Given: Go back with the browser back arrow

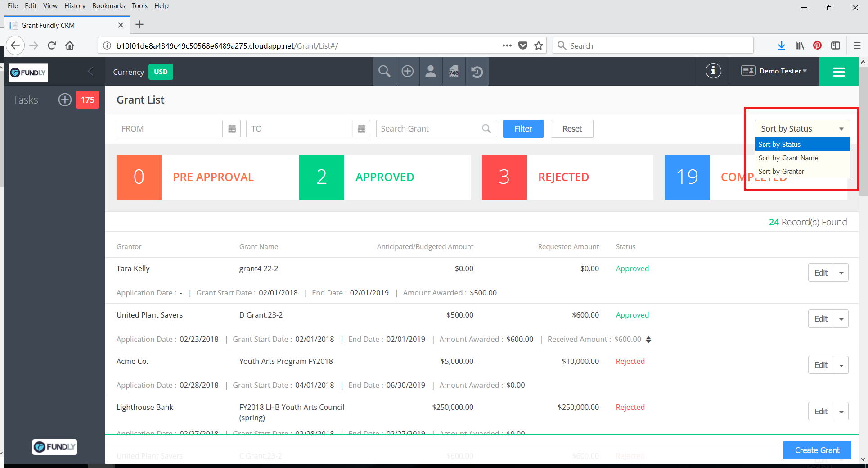Looking at the screenshot, I should click(15, 45).
